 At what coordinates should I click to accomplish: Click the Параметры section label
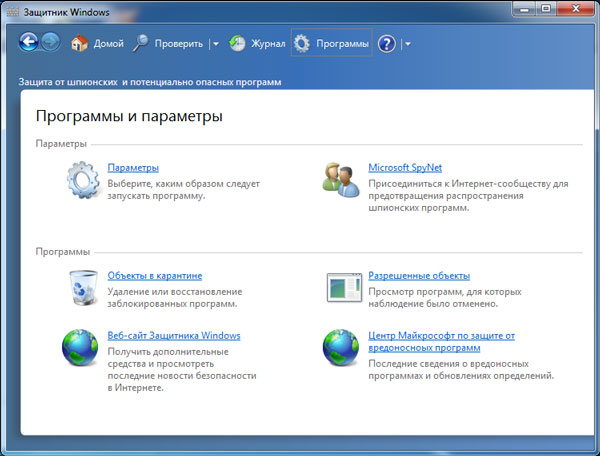pyautogui.click(x=61, y=144)
